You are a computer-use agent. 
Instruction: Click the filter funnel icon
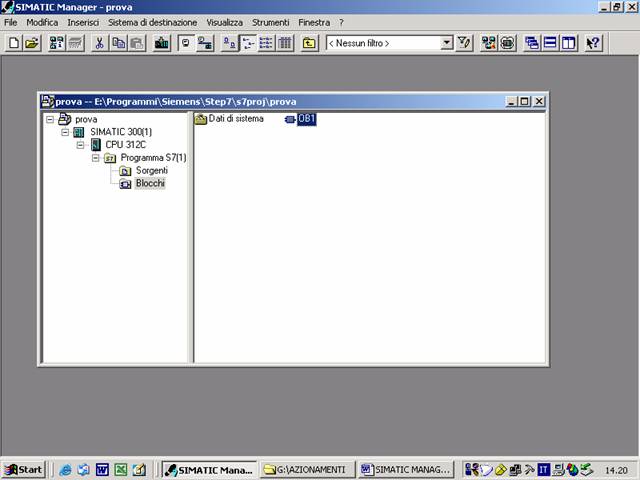point(464,43)
